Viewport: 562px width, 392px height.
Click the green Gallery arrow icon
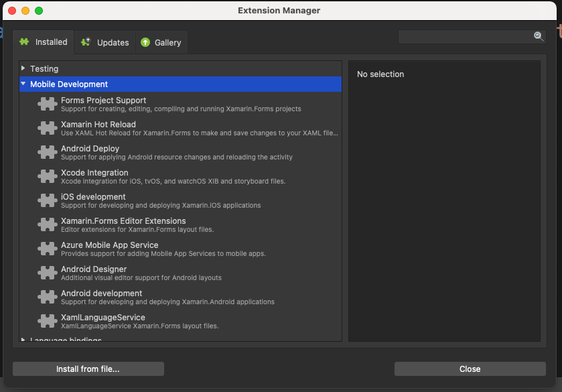tap(145, 42)
